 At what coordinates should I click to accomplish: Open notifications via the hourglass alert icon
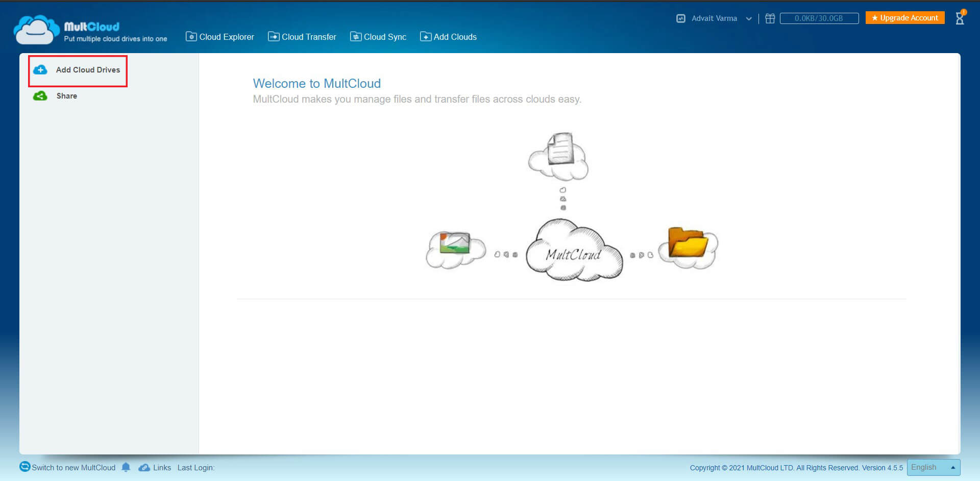[960, 18]
